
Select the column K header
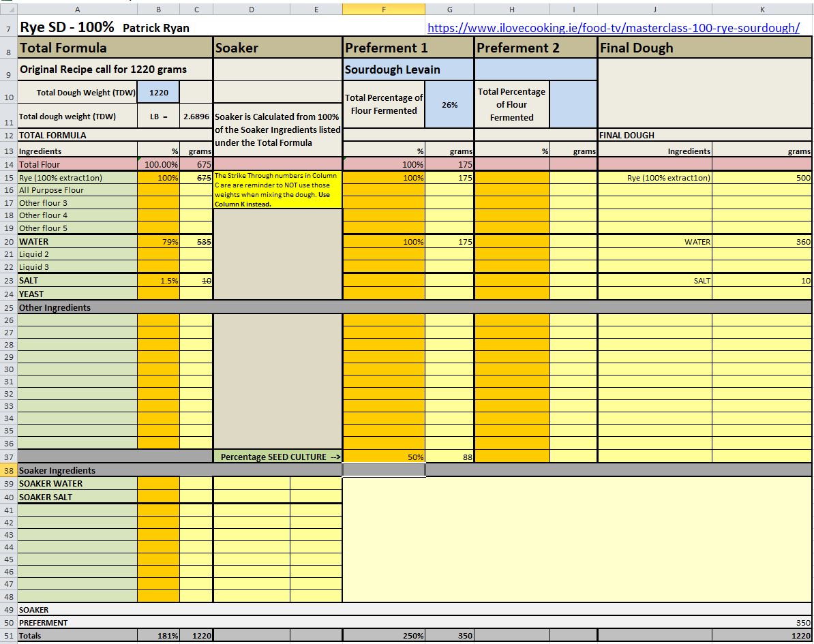(x=762, y=9)
